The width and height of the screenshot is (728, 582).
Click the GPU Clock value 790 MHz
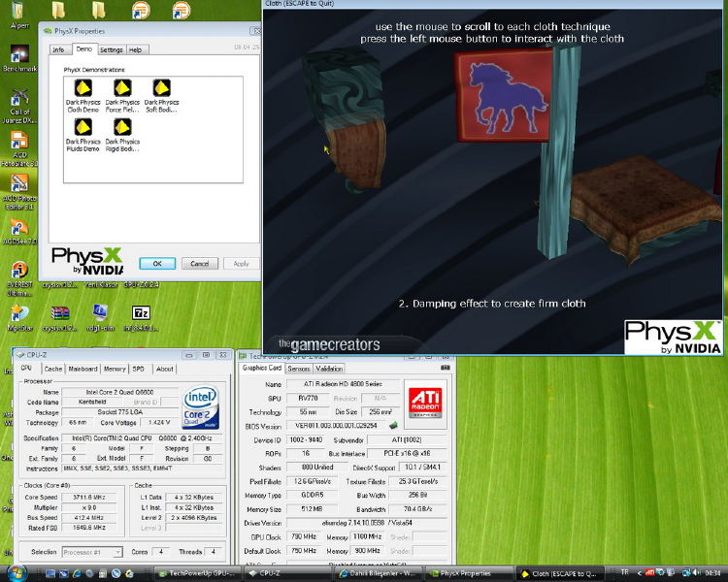tap(304, 536)
